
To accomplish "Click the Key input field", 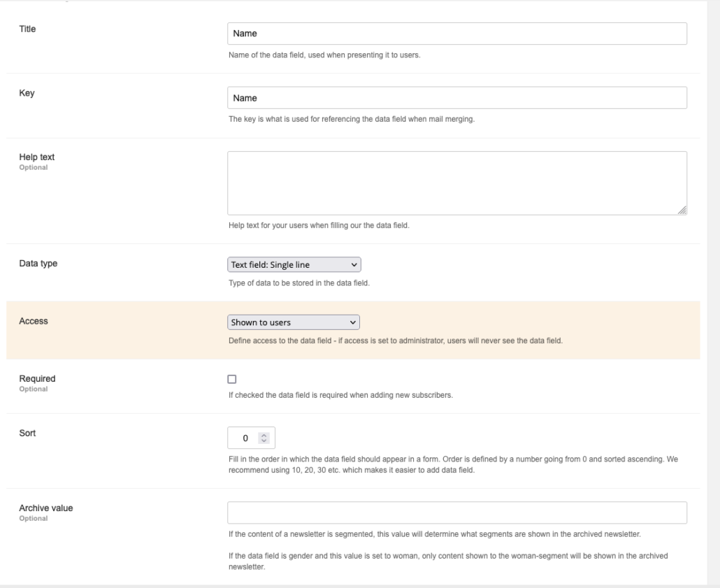I will click(x=457, y=98).
